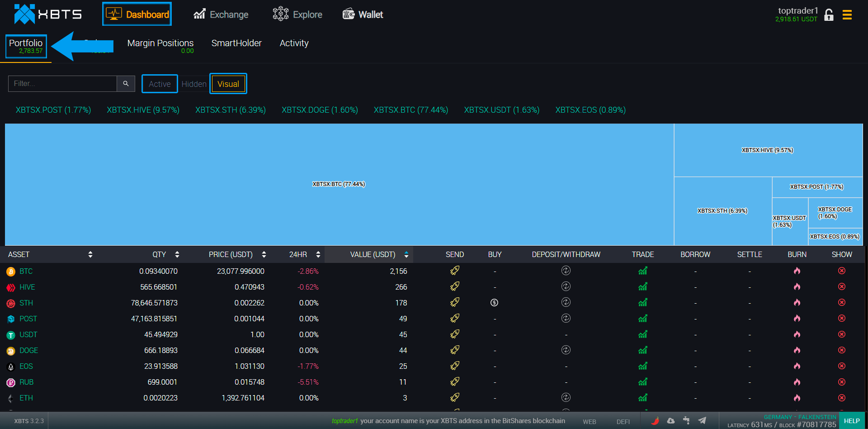Open deposit/withdraw for POST

tap(566, 318)
